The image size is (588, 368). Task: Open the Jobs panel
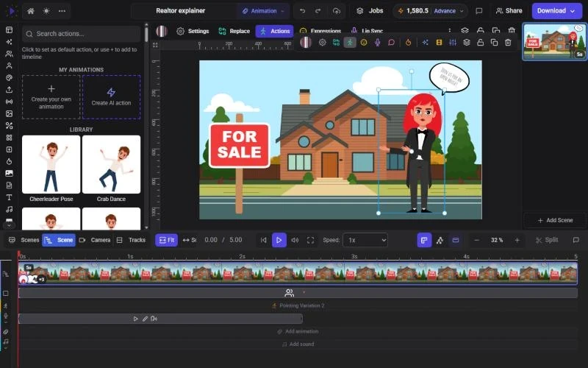[370, 11]
